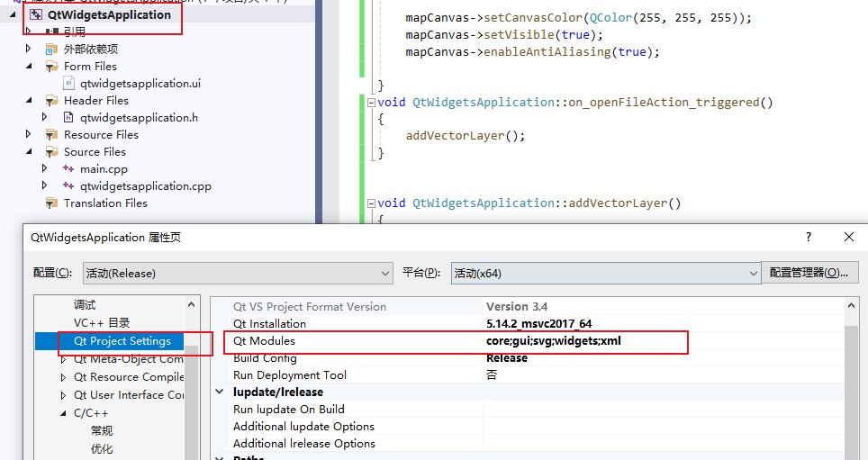Click the qtwidgetsapplication.h header icon
868x460 pixels.
(x=68, y=117)
